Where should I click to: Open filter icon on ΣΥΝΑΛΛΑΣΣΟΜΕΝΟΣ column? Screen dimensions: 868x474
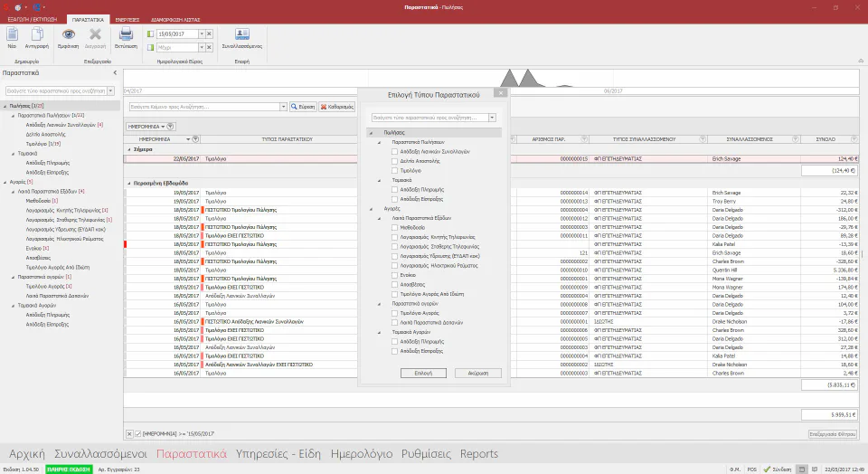tap(795, 139)
